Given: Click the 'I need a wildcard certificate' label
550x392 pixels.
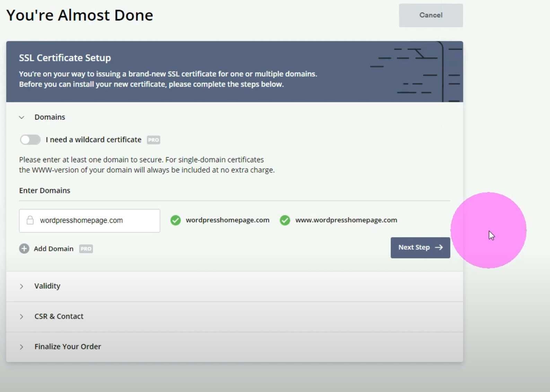Looking at the screenshot, I should [94, 140].
